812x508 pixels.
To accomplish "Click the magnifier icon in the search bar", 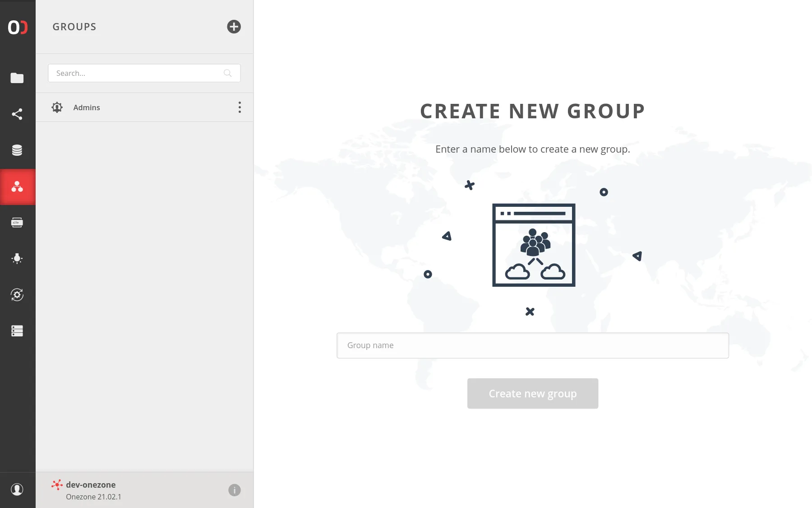I will 227,73.
